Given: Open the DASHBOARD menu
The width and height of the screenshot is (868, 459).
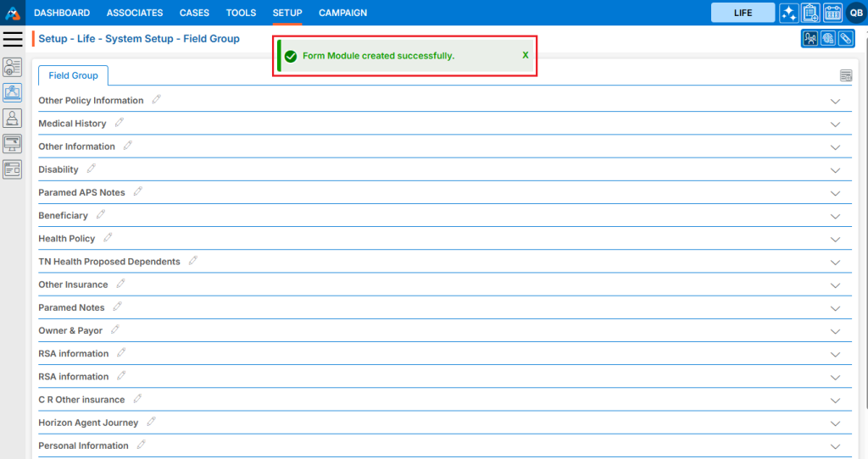Looking at the screenshot, I should click(x=62, y=13).
